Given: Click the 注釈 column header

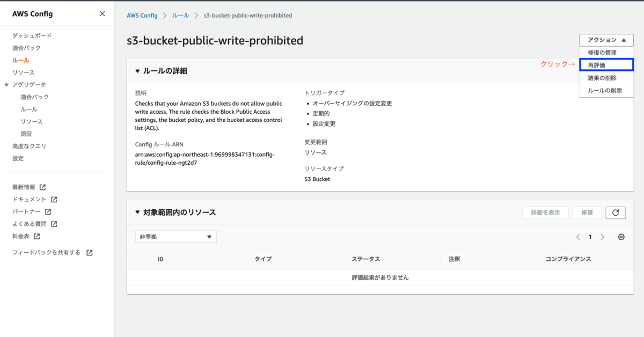Looking at the screenshot, I should pyautogui.click(x=454, y=259).
